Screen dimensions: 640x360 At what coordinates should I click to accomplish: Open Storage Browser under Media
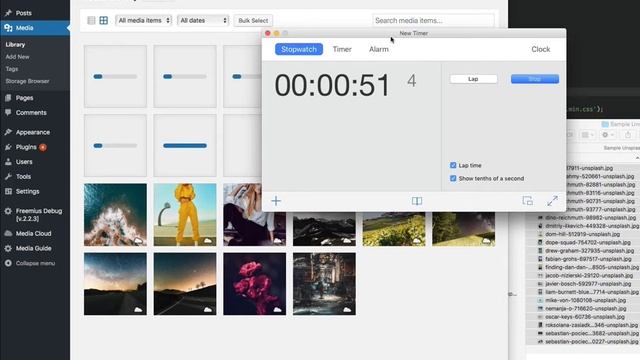pyautogui.click(x=27, y=81)
